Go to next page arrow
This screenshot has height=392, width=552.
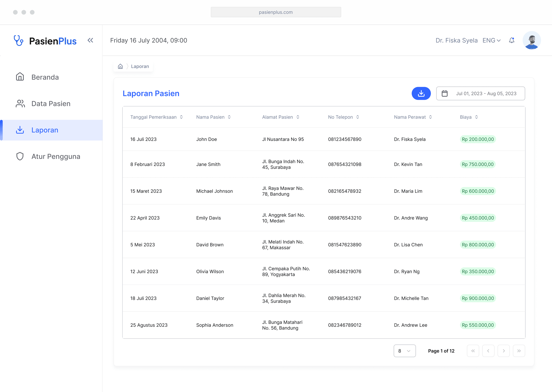point(503,351)
